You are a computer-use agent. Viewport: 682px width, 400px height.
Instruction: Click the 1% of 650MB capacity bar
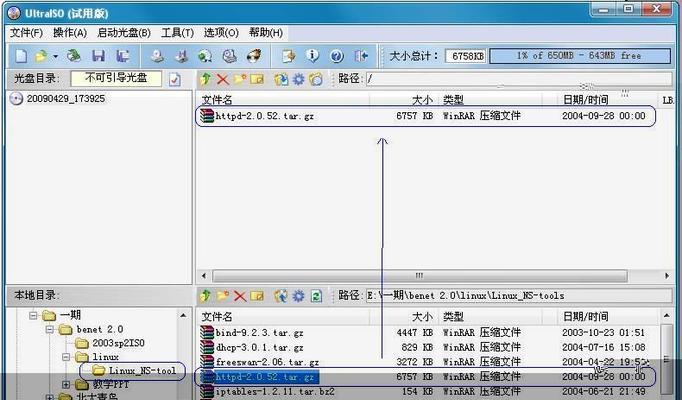click(580, 56)
